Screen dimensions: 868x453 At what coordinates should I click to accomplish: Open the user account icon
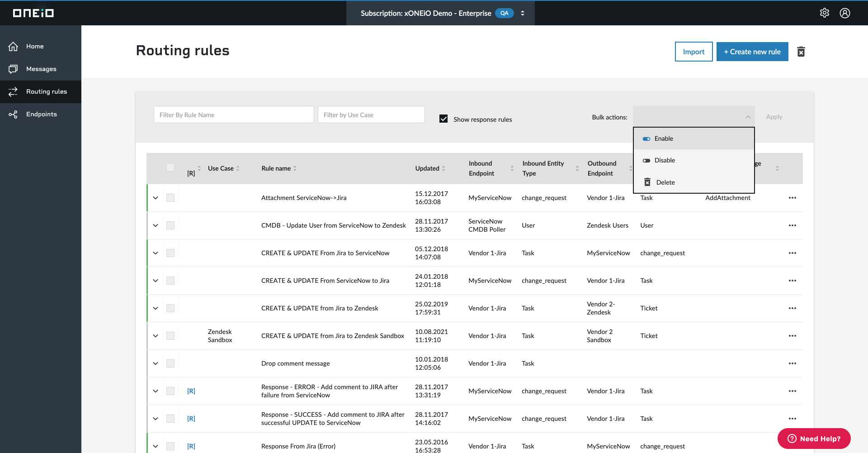[845, 13]
